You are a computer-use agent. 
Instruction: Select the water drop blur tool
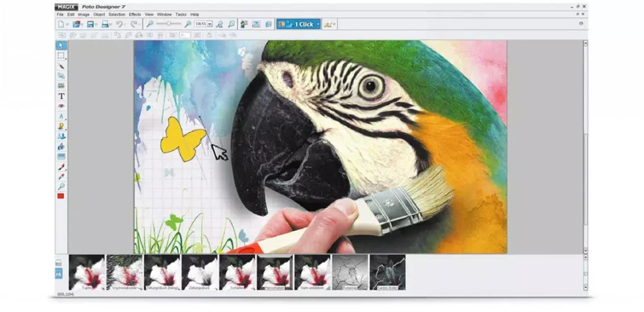(61, 116)
